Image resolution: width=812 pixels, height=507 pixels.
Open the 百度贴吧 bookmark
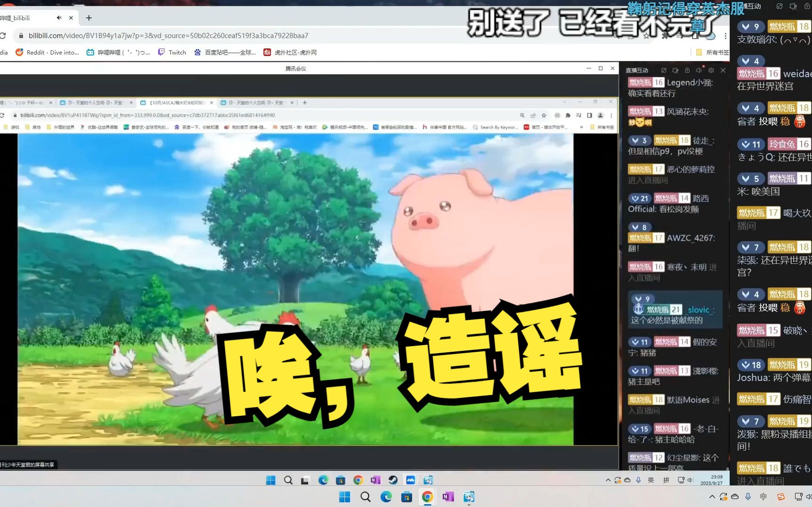click(x=225, y=52)
